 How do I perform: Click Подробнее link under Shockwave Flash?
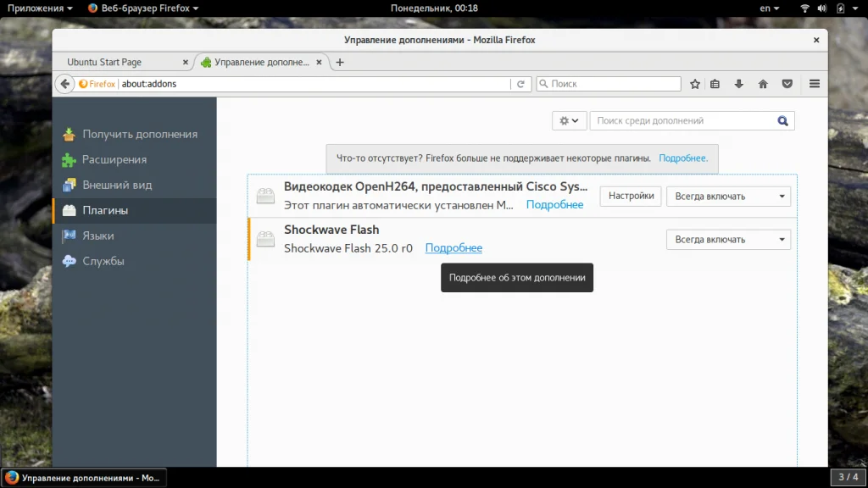(453, 248)
